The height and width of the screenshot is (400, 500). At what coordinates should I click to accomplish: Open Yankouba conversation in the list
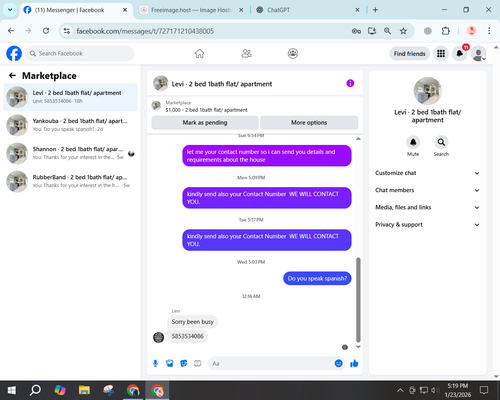point(70,125)
